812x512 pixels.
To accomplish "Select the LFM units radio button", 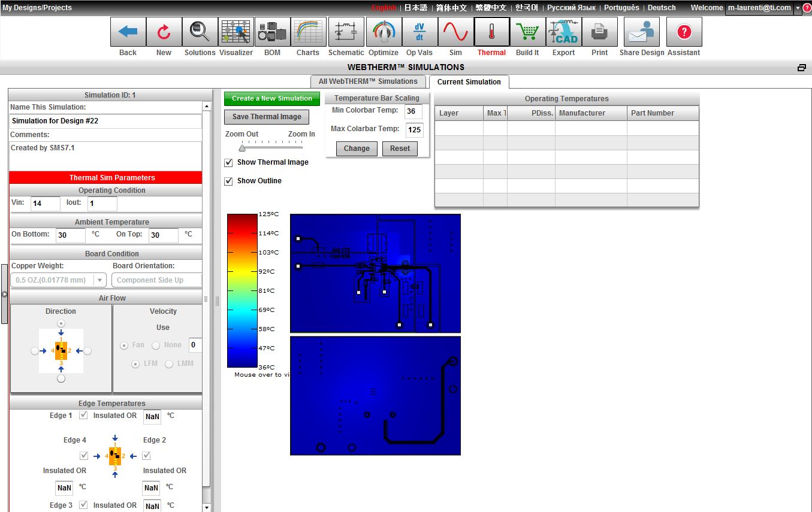I will click(x=135, y=364).
